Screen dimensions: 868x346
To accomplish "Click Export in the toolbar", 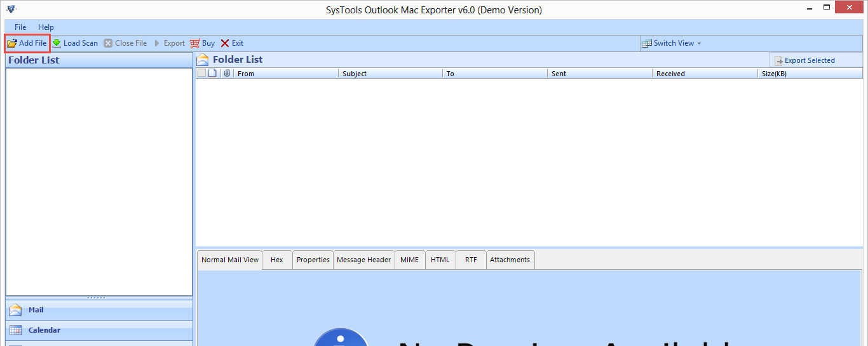I will point(169,43).
